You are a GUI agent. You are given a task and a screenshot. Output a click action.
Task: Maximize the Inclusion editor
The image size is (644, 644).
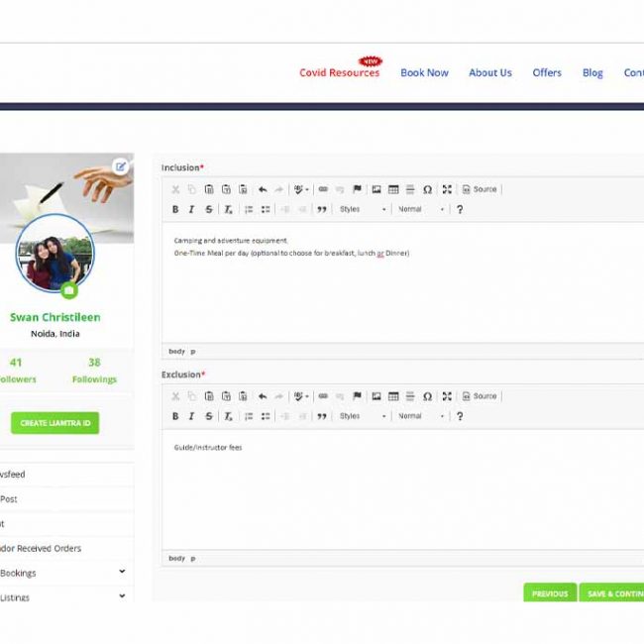[447, 189]
